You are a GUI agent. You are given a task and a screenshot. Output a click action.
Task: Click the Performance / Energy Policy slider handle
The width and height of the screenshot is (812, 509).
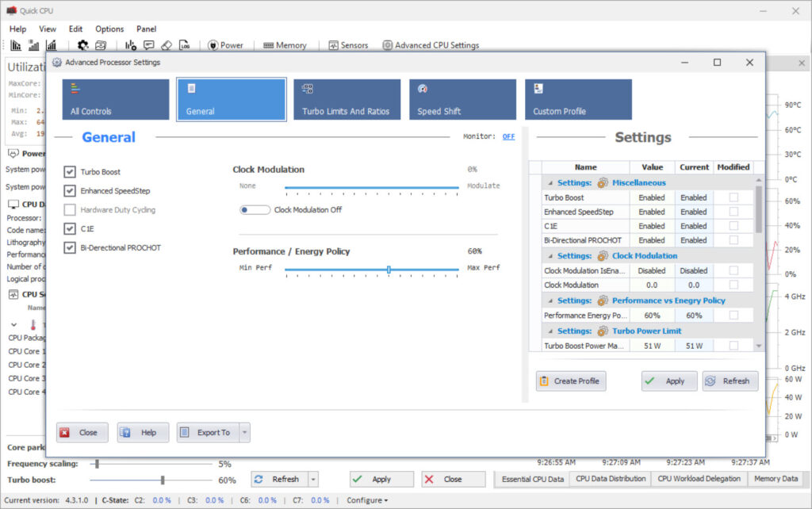click(x=389, y=270)
